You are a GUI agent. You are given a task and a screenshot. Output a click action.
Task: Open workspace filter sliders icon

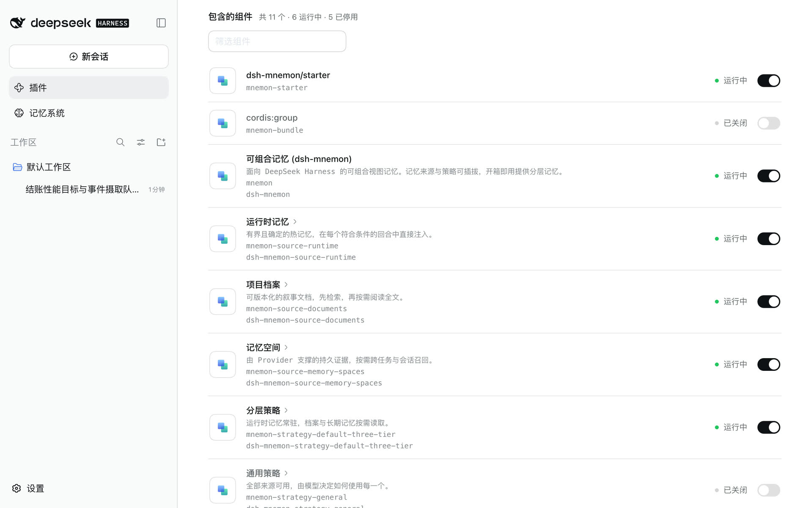pyautogui.click(x=141, y=142)
